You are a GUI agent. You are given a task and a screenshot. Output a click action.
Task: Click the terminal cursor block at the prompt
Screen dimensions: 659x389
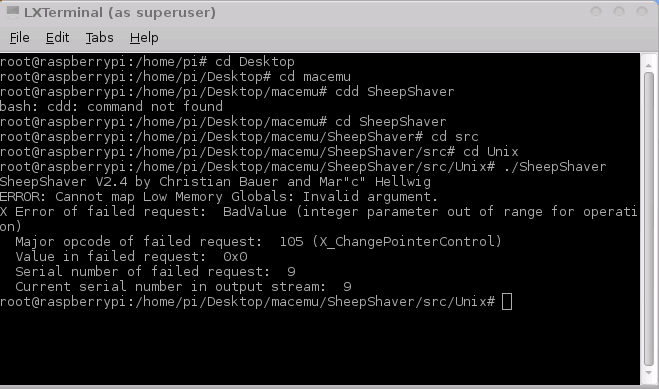(x=507, y=302)
